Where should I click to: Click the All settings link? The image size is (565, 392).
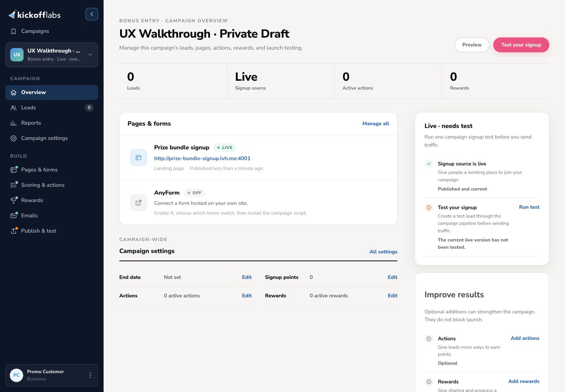(383, 252)
